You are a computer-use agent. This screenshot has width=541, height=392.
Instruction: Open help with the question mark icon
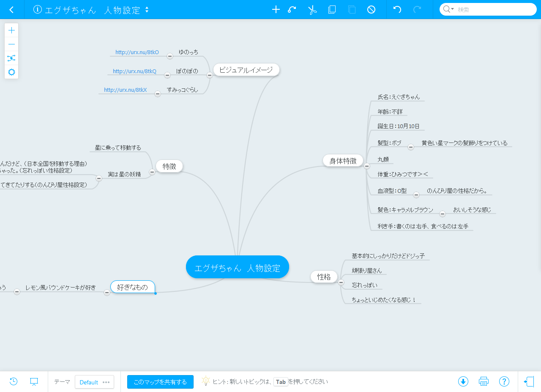tap(504, 381)
